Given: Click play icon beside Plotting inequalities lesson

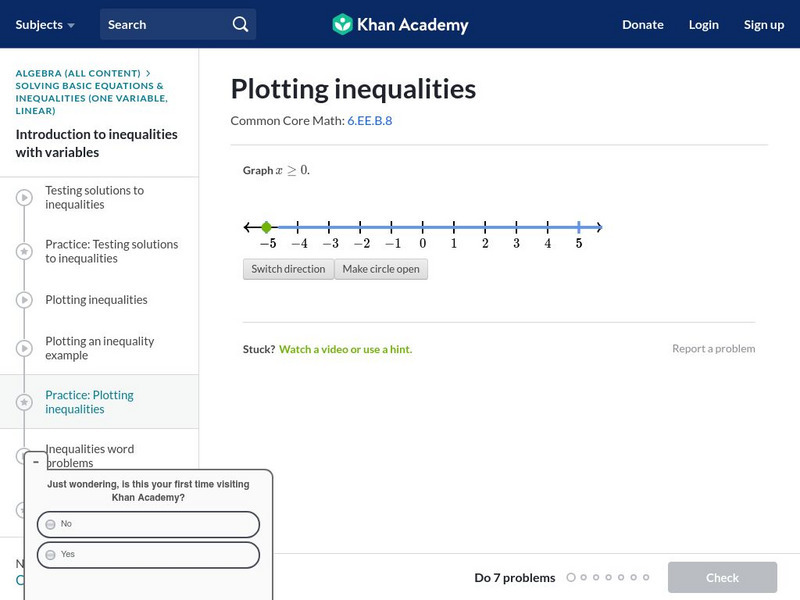Looking at the screenshot, I should (x=24, y=300).
